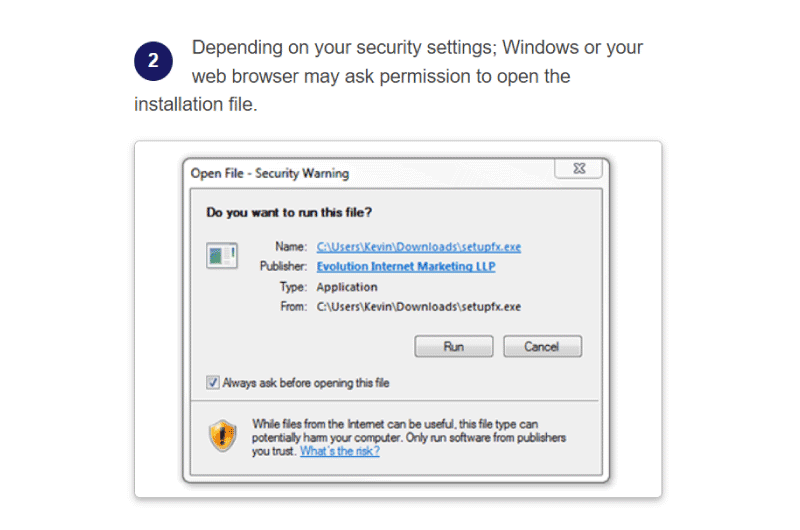Click the setupfx application file icon
800x530 pixels.
point(221,255)
